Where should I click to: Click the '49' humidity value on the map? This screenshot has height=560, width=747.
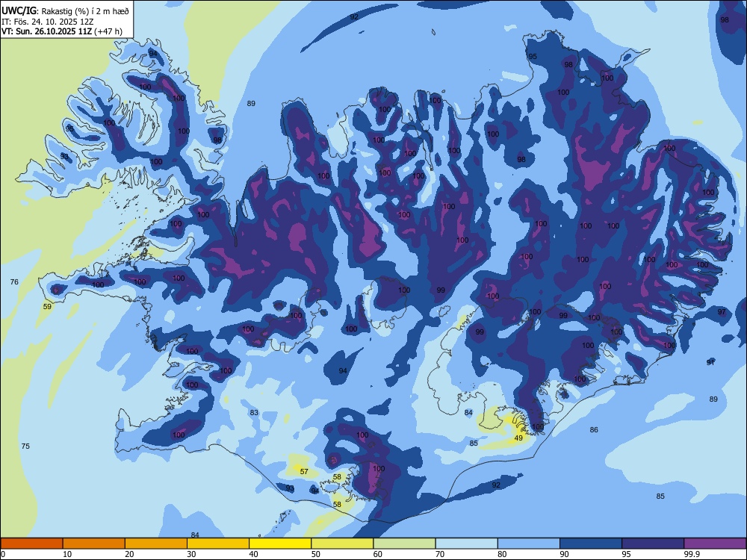click(x=519, y=438)
